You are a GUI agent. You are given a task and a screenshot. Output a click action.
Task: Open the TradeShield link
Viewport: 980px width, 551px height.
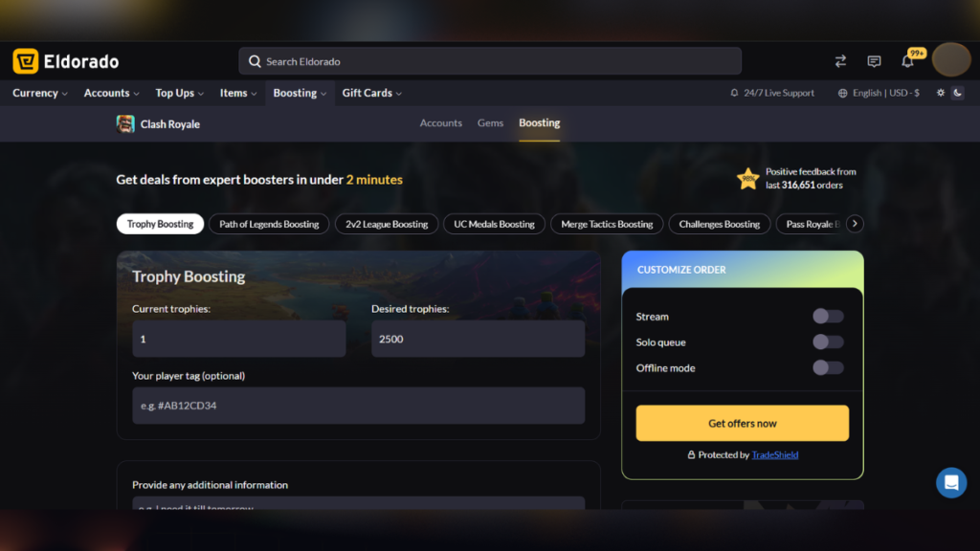tap(775, 454)
